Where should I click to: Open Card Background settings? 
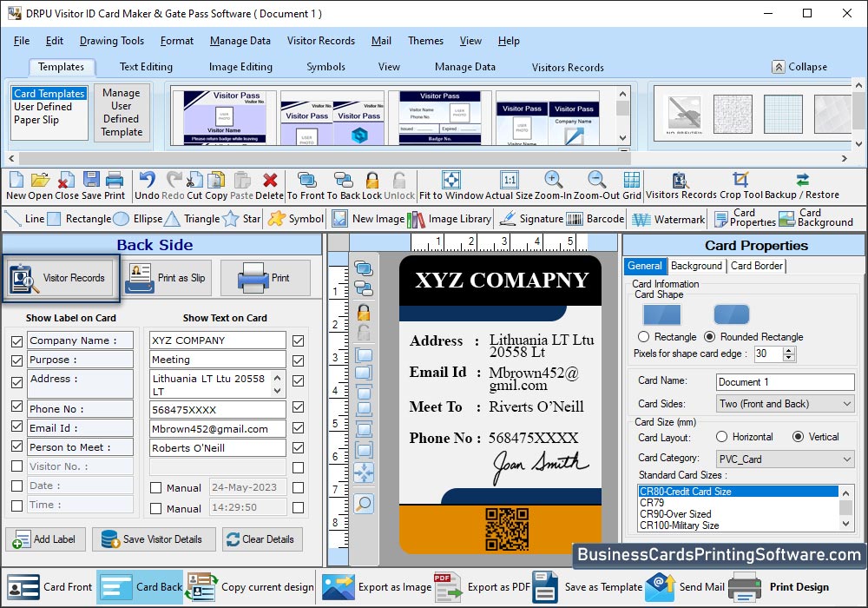816,218
